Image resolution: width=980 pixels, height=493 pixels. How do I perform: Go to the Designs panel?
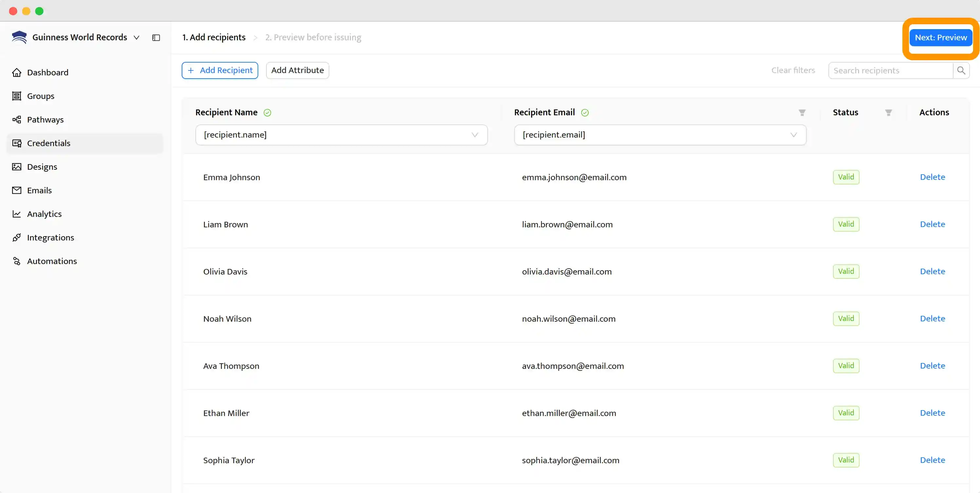pyautogui.click(x=42, y=167)
